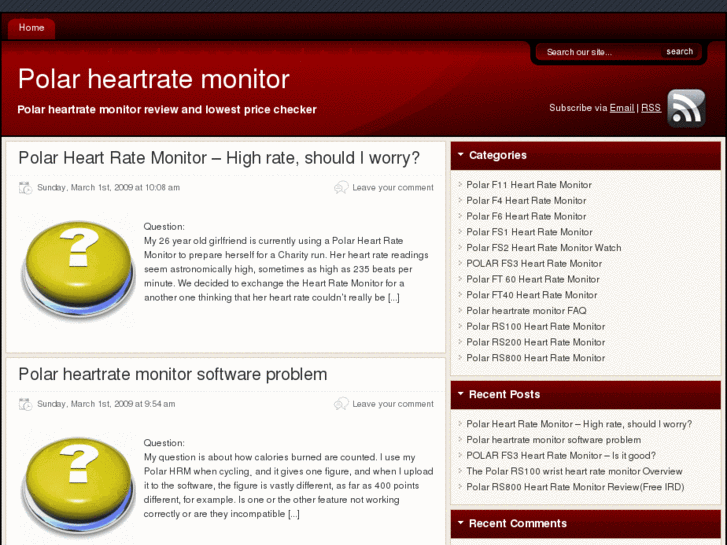Open recent post 'High rate, should I worry?'
The height and width of the screenshot is (545, 727).
[x=579, y=424]
